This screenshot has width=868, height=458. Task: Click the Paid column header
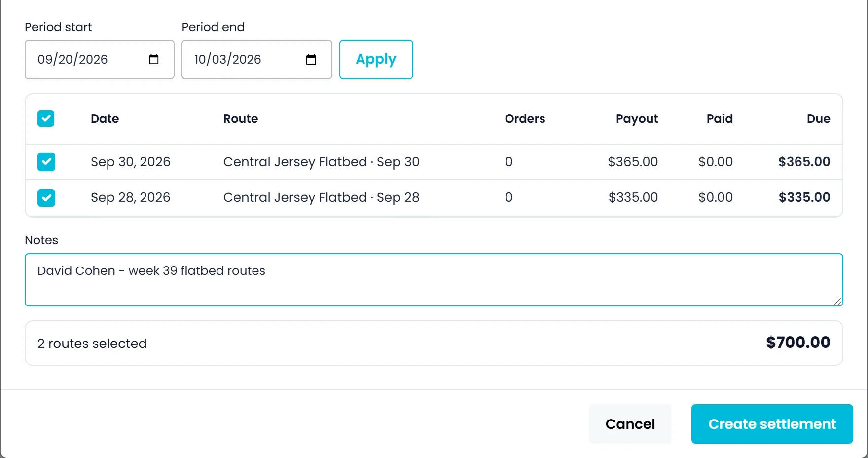[720, 119]
